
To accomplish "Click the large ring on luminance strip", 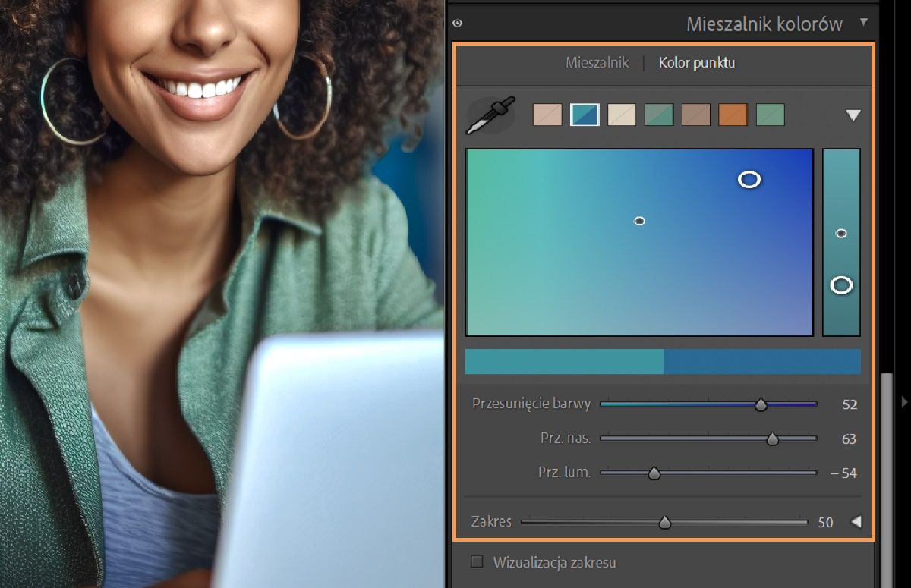I will coord(841,285).
